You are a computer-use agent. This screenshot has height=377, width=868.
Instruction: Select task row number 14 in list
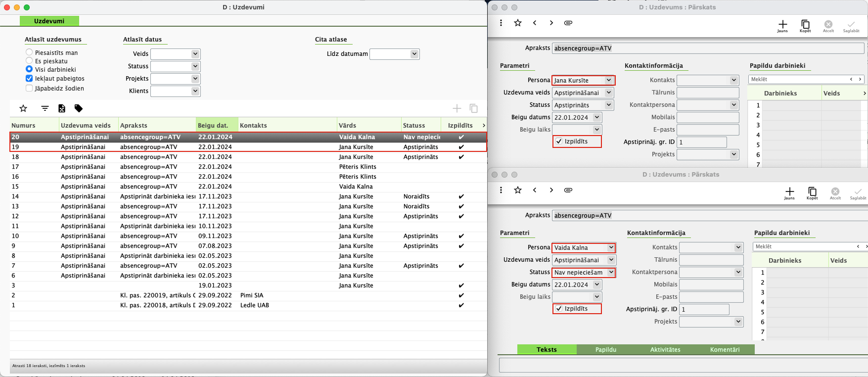248,196
